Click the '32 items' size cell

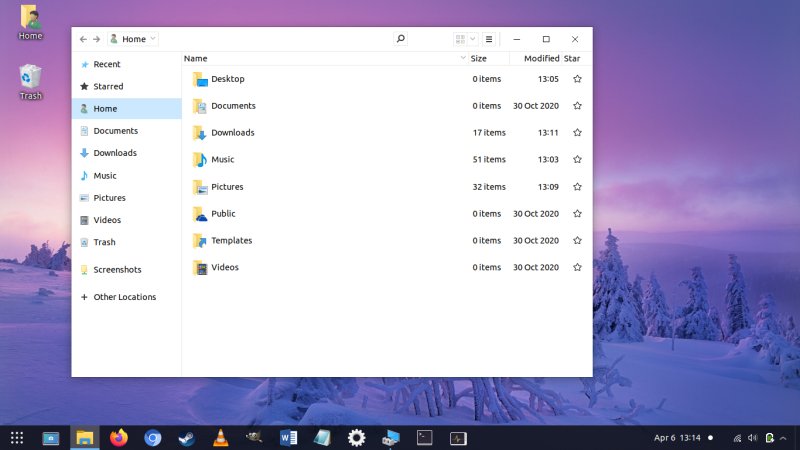[x=489, y=187]
